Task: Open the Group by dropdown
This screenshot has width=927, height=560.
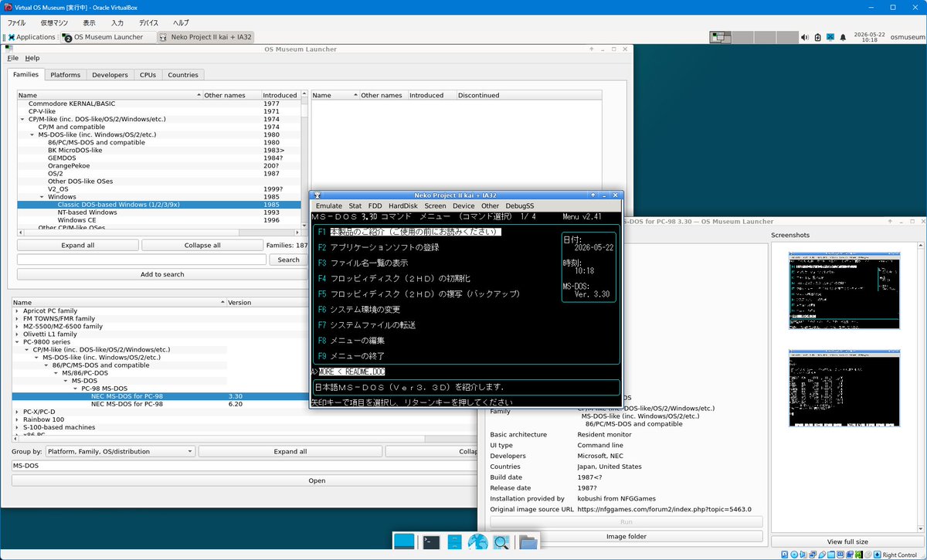Action: 120,451
